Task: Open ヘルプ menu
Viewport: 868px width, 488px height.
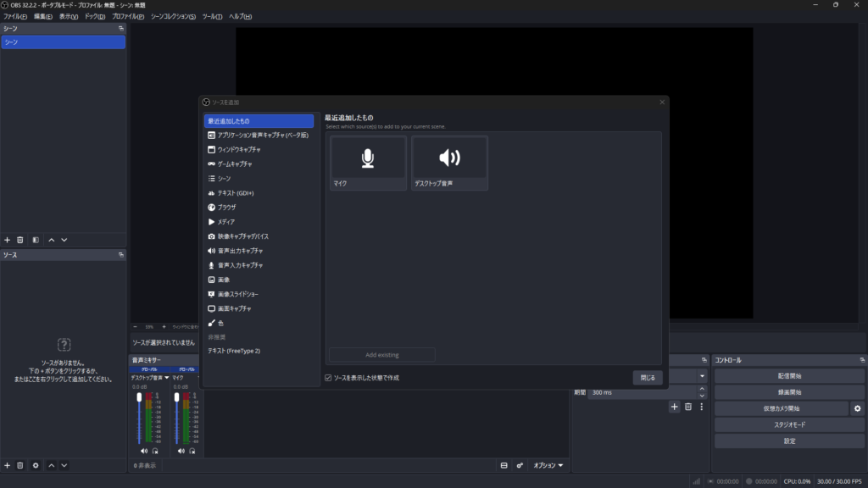Action: coord(240,17)
